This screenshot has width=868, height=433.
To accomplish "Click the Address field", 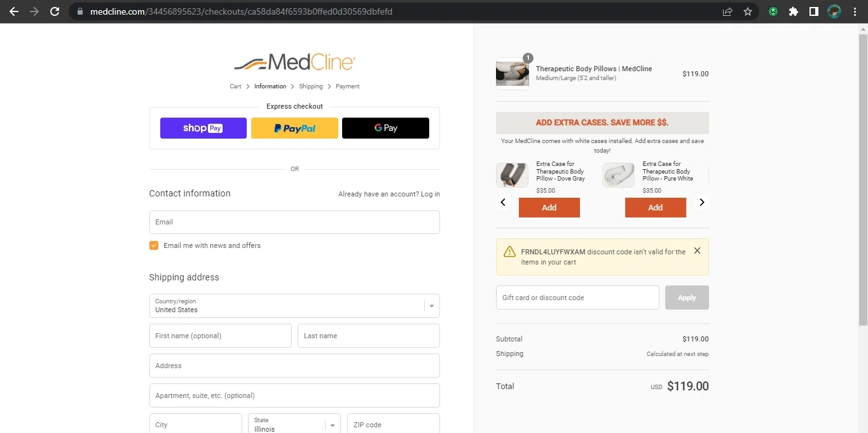I will [294, 366].
